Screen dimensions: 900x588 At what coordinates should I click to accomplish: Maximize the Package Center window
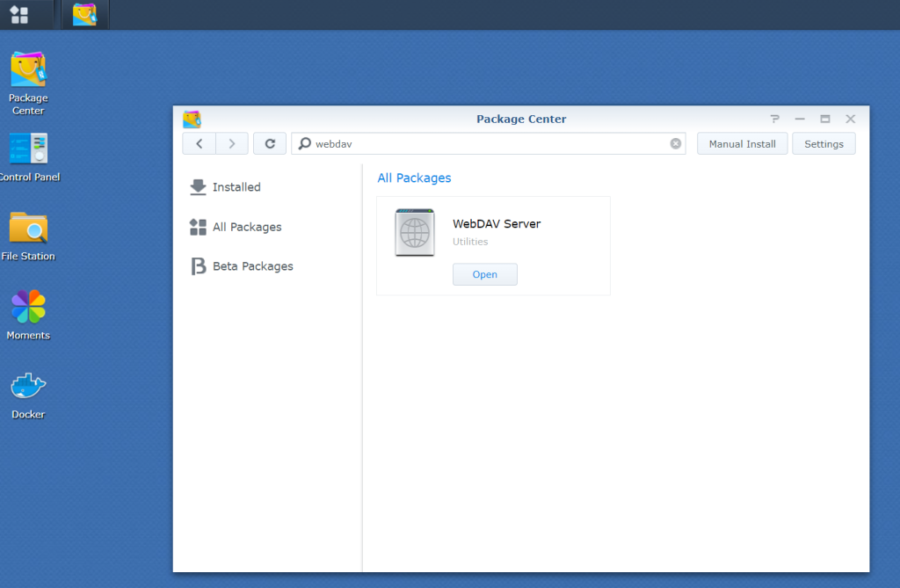(x=824, y=119)
